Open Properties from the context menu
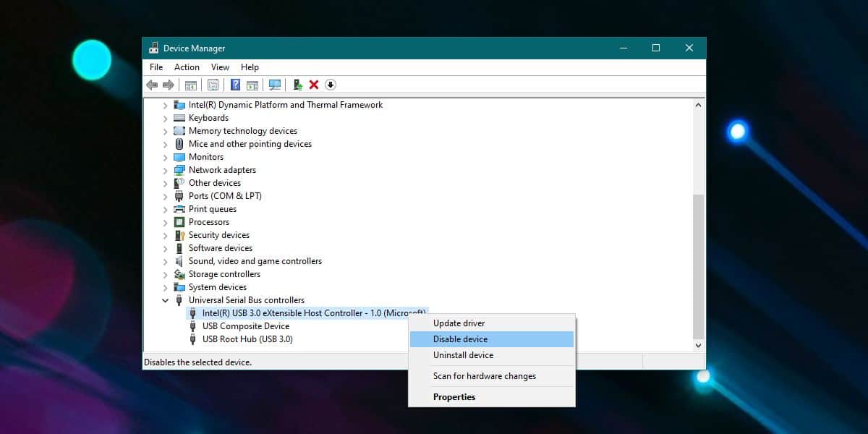This screenshot has width=868, height=434. 492,397
